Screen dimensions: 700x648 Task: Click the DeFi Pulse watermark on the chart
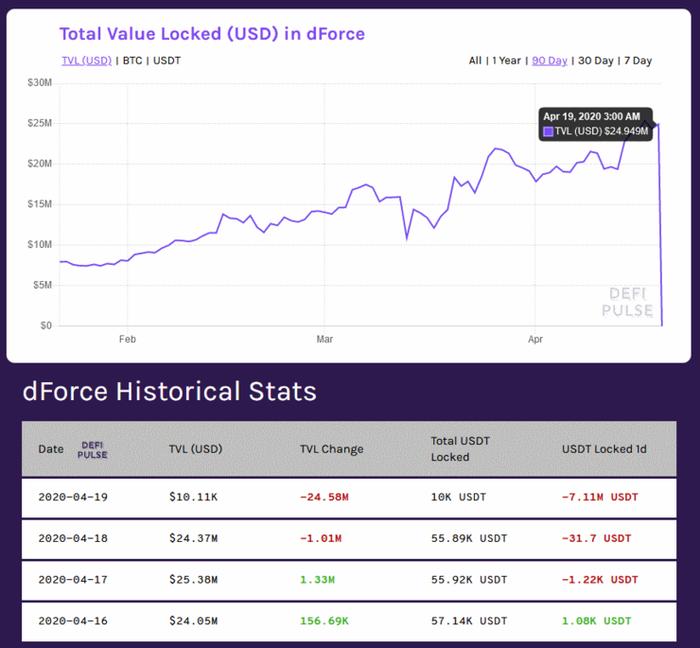(x=627, y=302)
